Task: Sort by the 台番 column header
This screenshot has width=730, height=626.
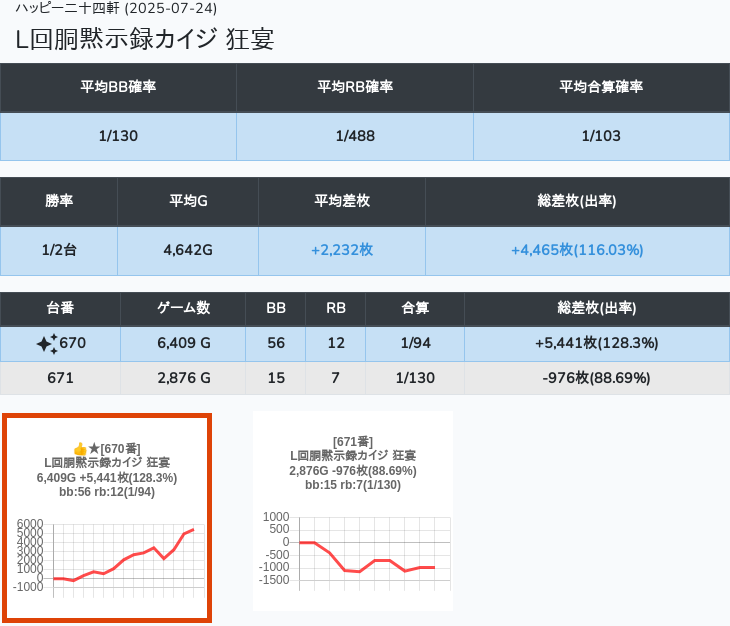Action: pyautogui.click(x=61, y=308)
